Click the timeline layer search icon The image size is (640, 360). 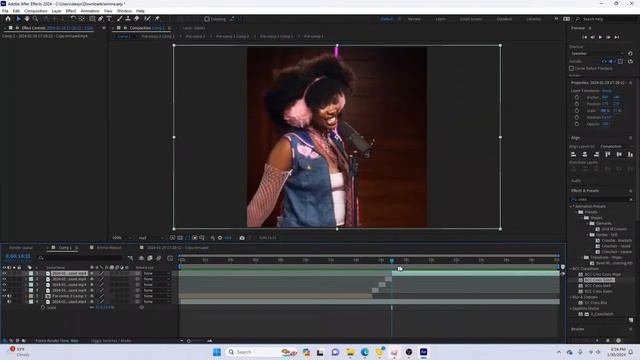click(41, 258)
